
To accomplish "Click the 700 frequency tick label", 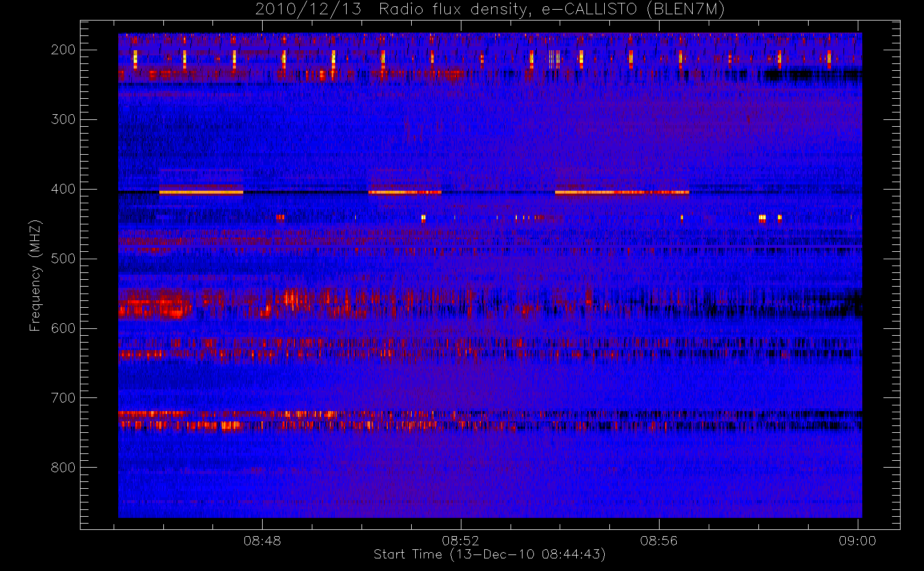I will [x=63, y=398].
